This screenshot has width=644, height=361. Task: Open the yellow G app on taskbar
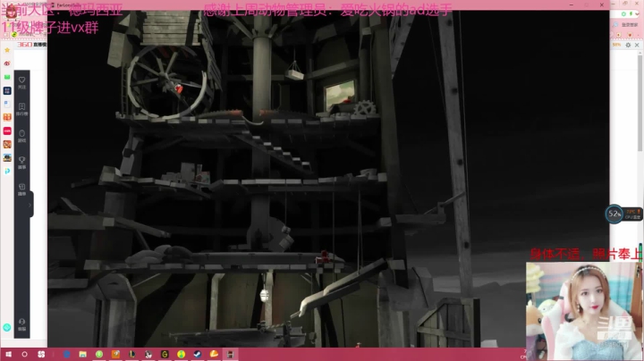click(165, 354)
